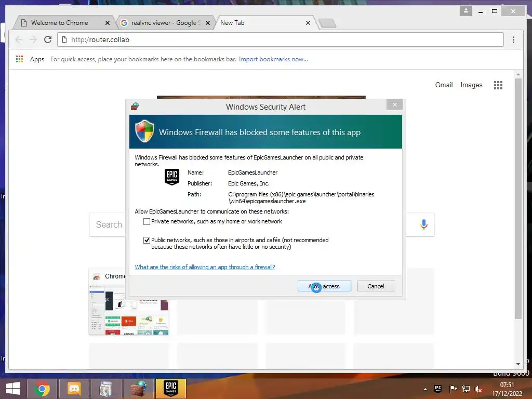Close the New Tab tab

pyautogui.click(x=308, y=23)
